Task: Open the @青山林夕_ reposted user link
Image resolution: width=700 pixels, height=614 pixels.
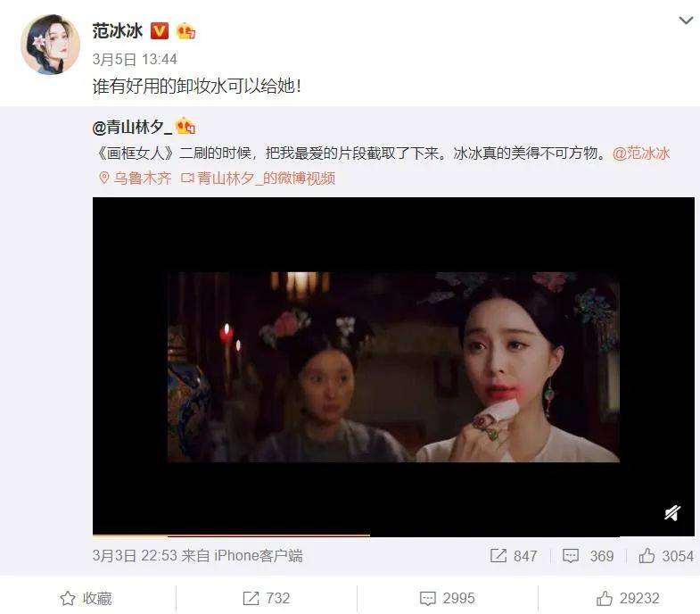Action: [x=132, y=128]
